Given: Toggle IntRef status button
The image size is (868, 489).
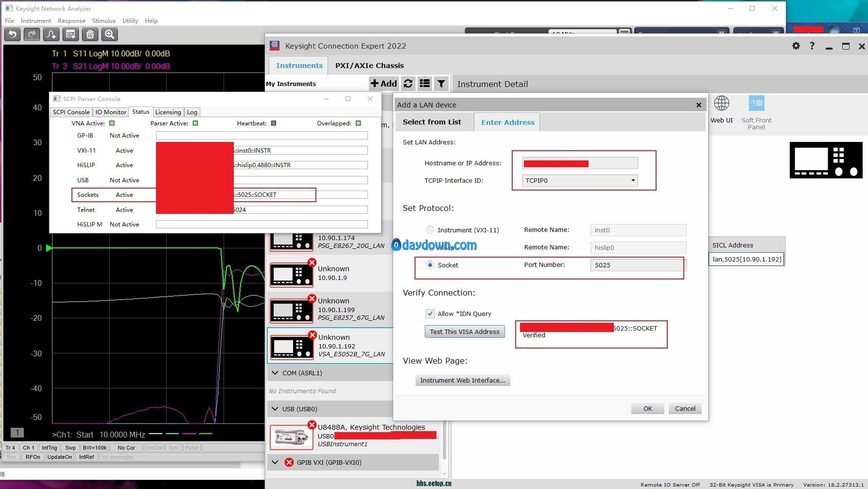Looking at the screenshot, I should click(x=87, y=457).
